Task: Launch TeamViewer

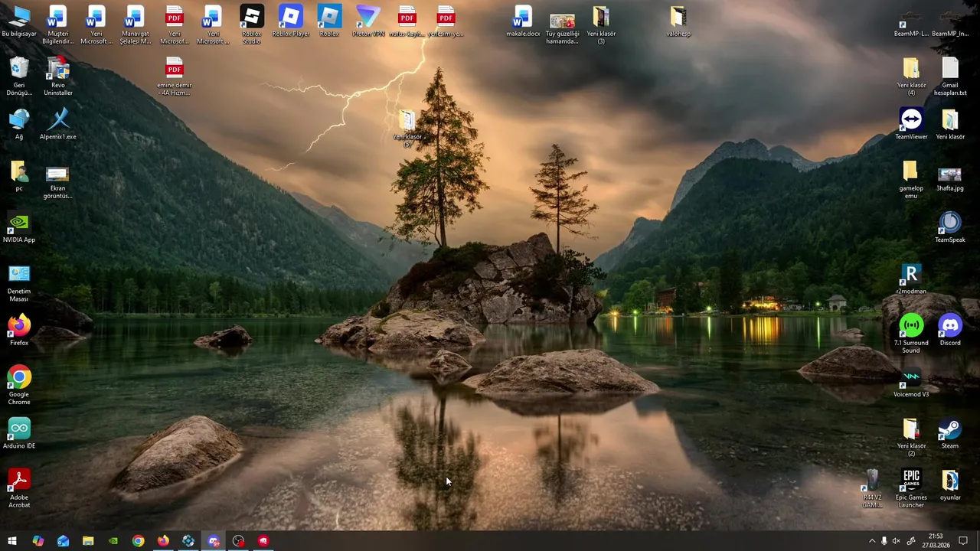Action: tap(911, 125)
